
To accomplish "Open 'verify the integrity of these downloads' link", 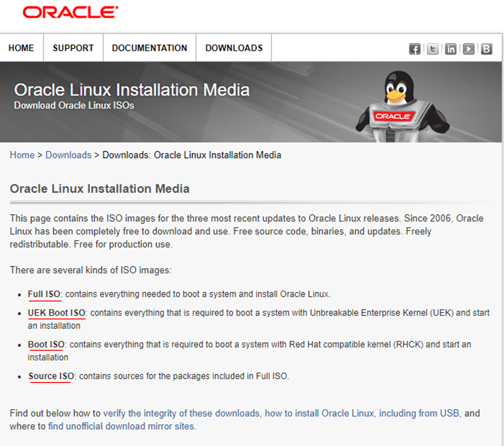I will point(181,413).
